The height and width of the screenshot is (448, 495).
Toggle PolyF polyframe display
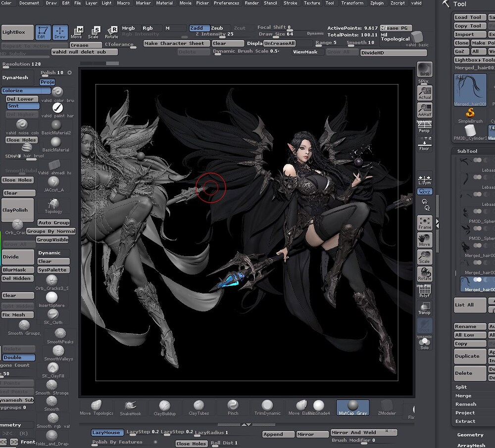[425, 291]
